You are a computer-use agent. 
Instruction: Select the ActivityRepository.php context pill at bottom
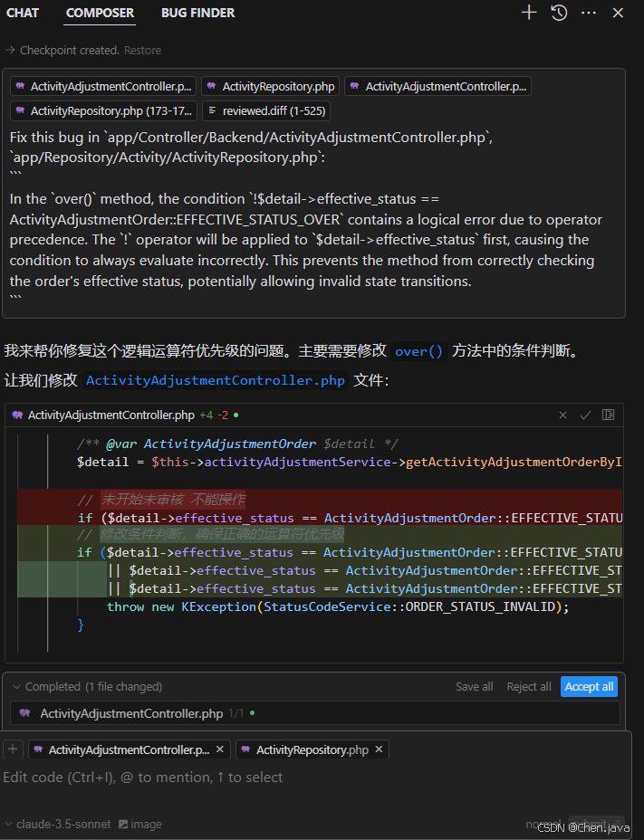pos(312,750)
